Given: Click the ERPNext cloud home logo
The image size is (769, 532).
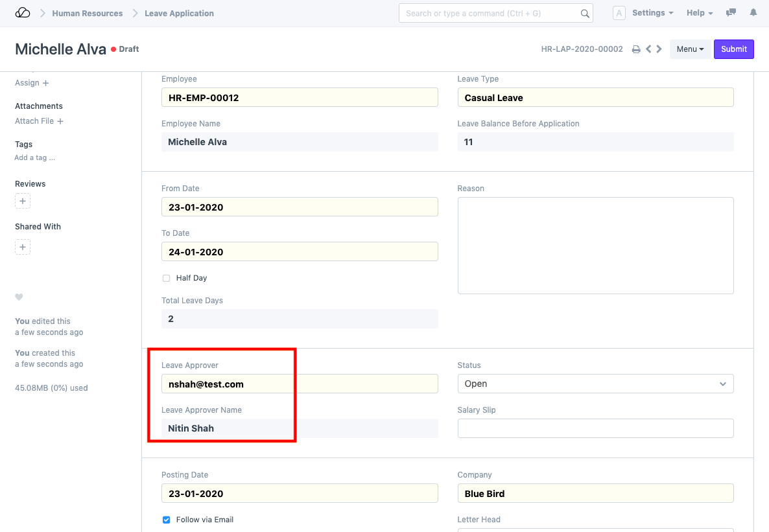Looking at the screenshot, I should pyautogui.click(x=23, y=13).
